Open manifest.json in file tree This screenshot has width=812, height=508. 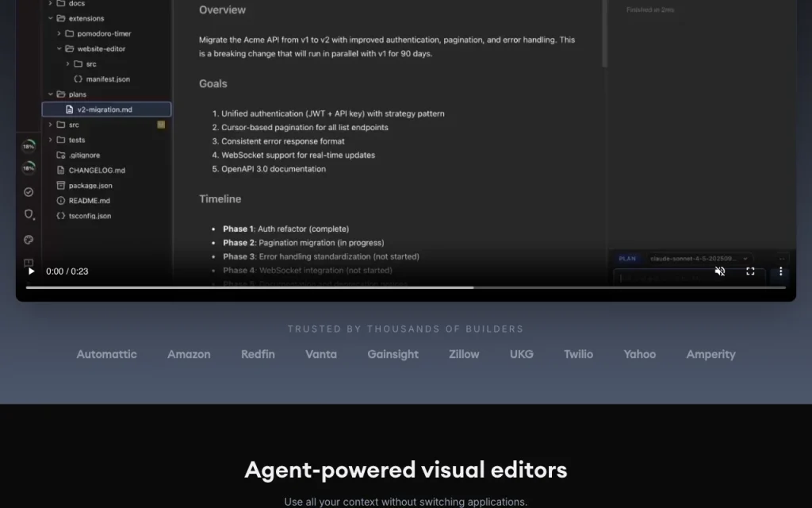pos(108,79)
